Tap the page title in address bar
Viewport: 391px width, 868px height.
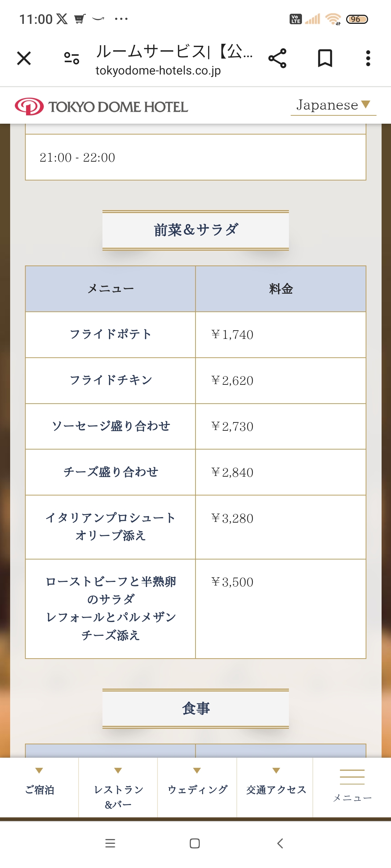point(174,51)
